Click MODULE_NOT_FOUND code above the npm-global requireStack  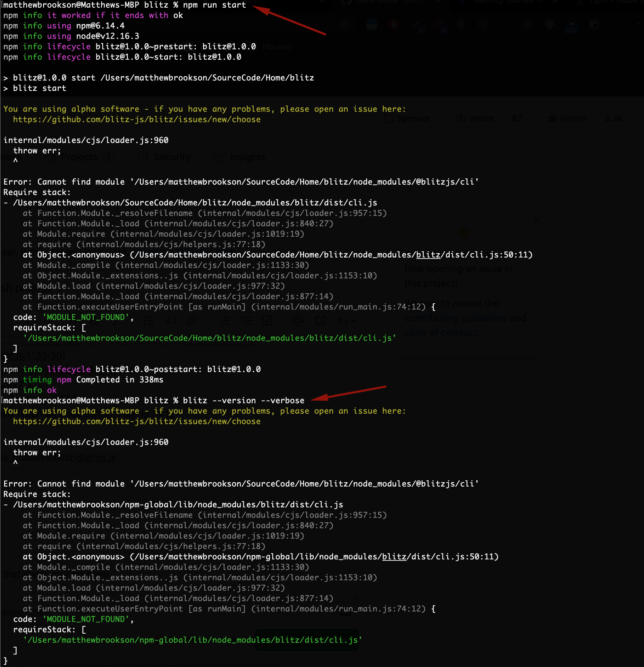tap(86, 619)
